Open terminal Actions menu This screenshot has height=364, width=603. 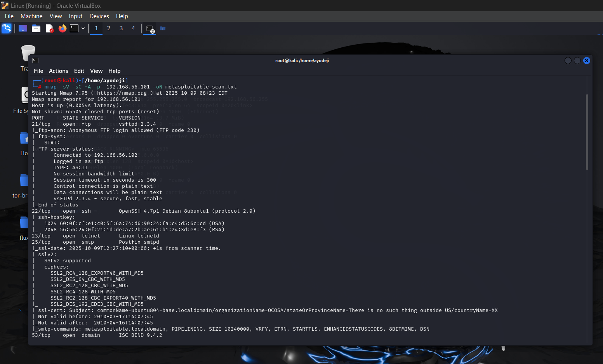click(59, 71)
